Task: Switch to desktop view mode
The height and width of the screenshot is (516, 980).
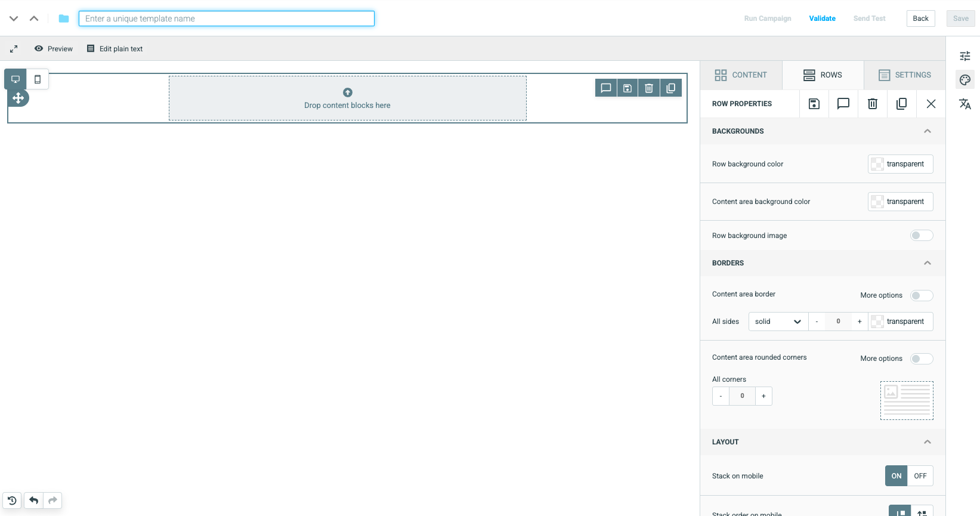Action: pos(16,79)
